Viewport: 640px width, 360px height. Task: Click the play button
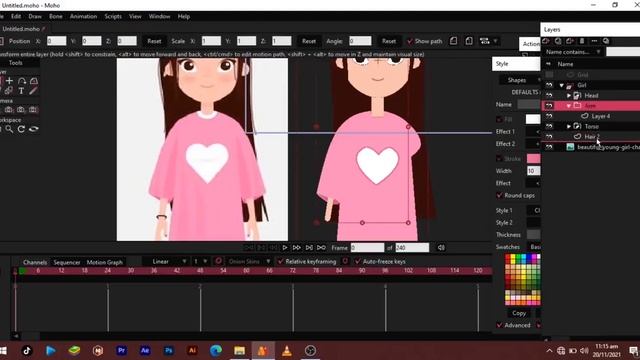click(284, 247)
